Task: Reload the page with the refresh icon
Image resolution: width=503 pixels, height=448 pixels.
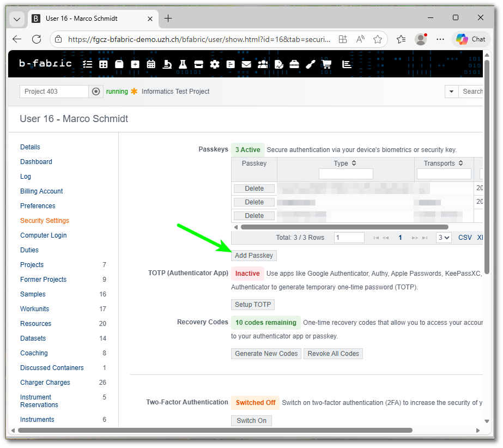Action: (37, 39)
